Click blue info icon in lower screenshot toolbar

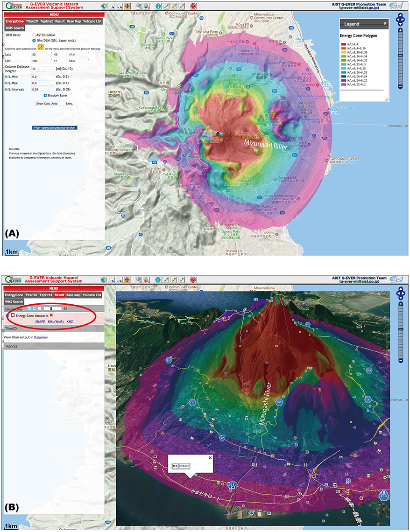coord(158,280)
